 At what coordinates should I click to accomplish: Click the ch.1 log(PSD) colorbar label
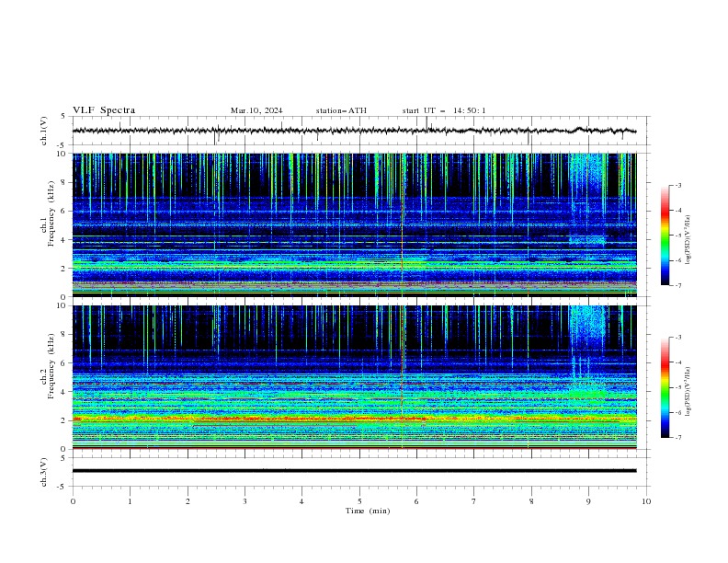(688, 240)
